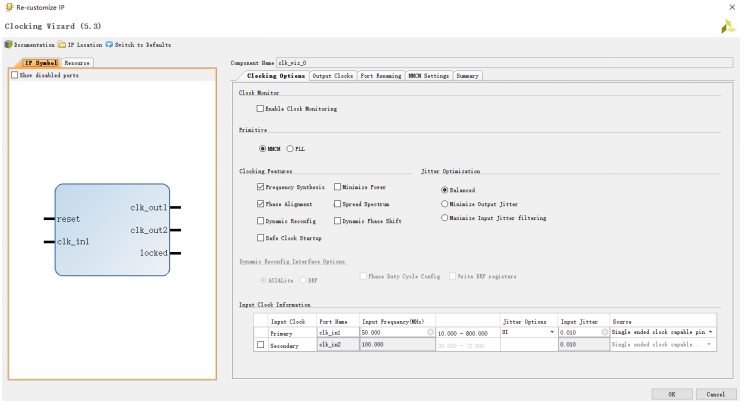Select the MMCM primitive radio button

263,148
